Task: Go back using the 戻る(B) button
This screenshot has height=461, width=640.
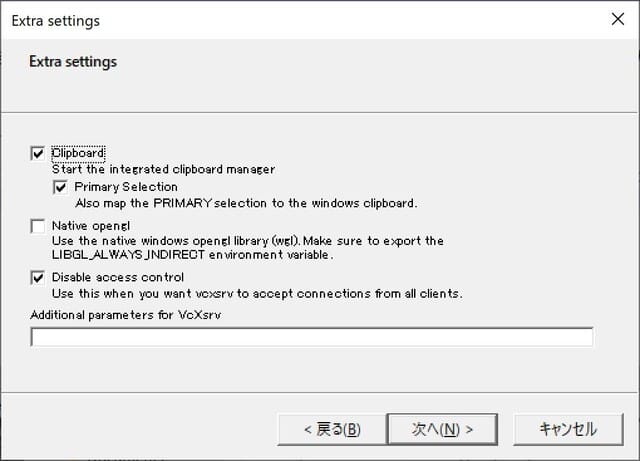Action: pyautogui.click(x=332, y=429)
